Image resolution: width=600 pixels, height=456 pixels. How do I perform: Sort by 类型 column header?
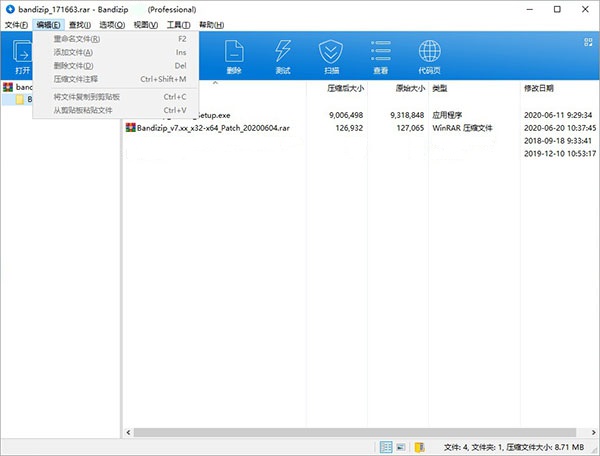click(440, 88)
